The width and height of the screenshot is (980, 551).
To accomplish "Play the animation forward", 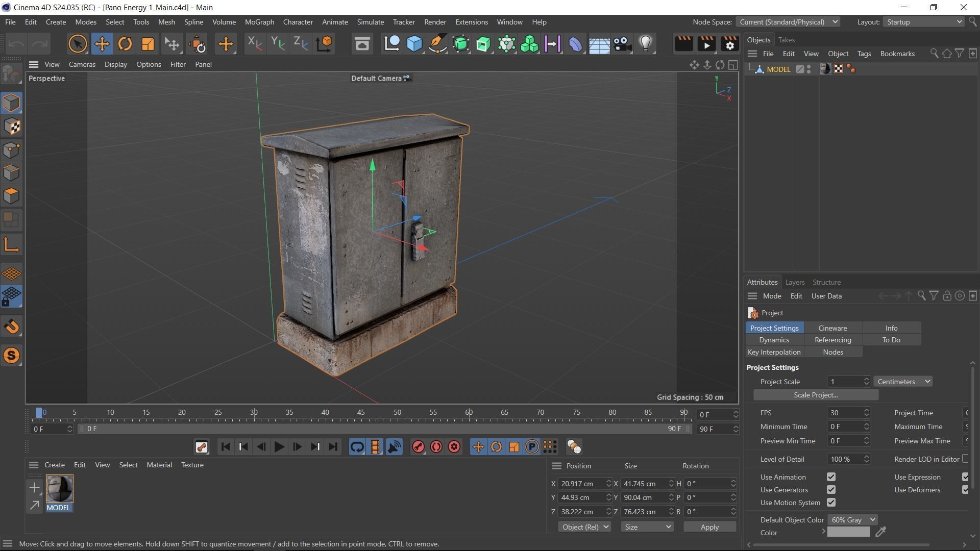I will point(279,447).
